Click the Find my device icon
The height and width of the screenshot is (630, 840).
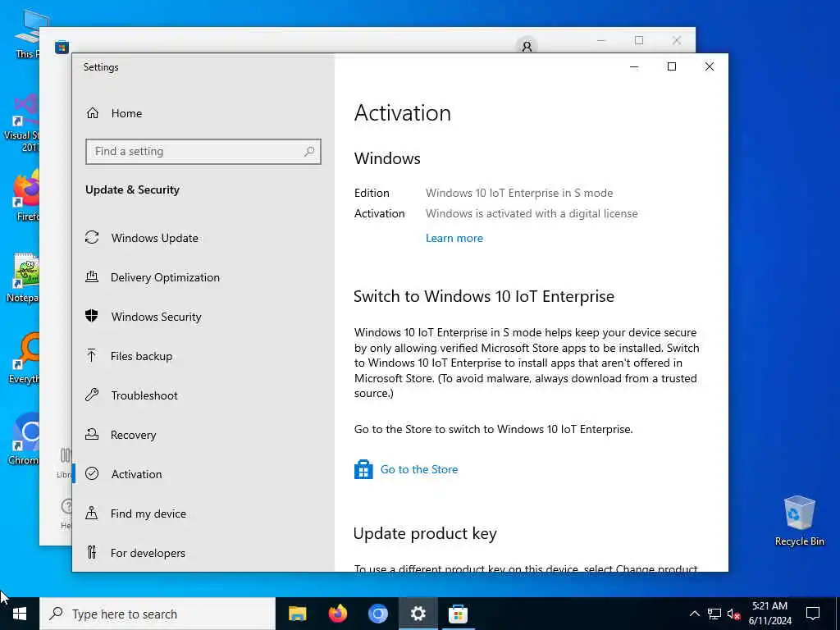point(92,514)
